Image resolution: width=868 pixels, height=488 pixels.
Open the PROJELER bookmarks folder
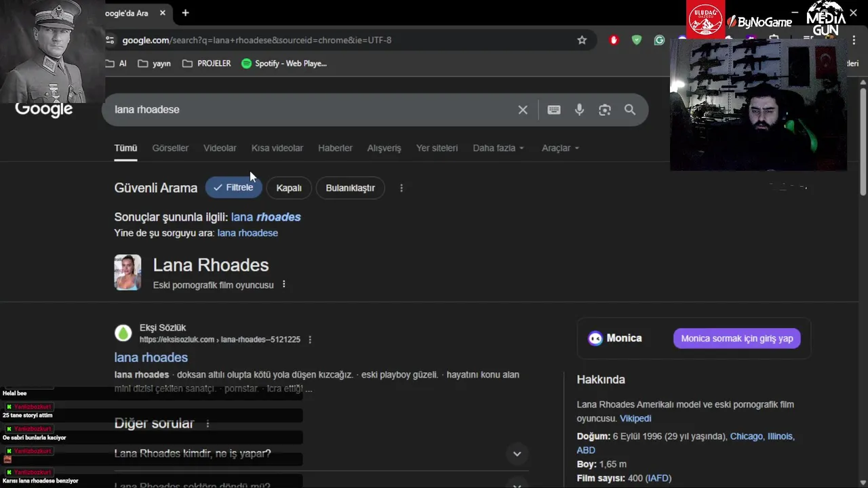(x=207, y=63)
